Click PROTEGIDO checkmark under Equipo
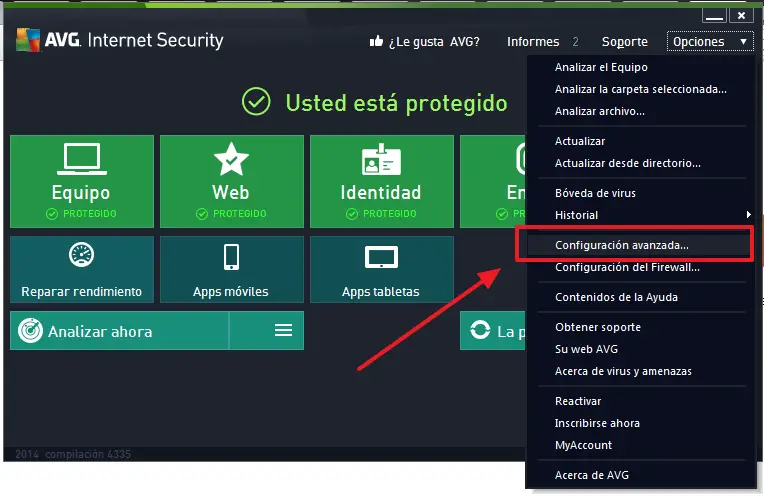 click(52, 214)
